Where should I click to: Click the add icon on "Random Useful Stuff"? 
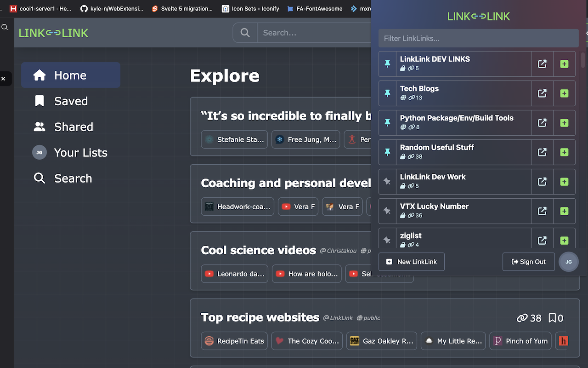pyautogui.click(x=564, y=152)
